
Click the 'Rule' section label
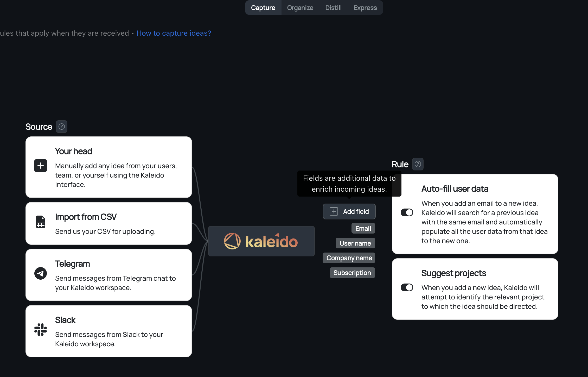coord(400,164)
